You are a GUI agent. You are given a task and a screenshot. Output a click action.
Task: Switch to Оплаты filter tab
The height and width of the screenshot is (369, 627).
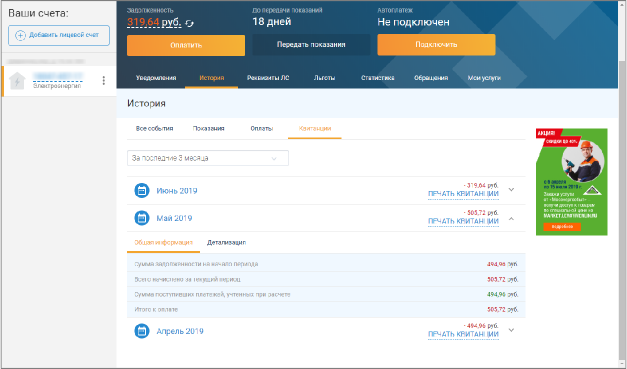tap(262, 128)
